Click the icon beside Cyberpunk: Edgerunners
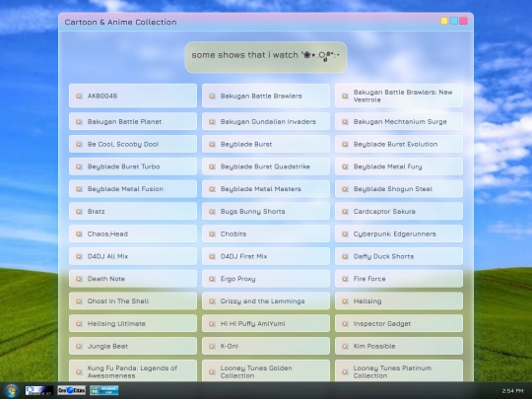Screen dimensions: 532x399 [x=345, y=233]
